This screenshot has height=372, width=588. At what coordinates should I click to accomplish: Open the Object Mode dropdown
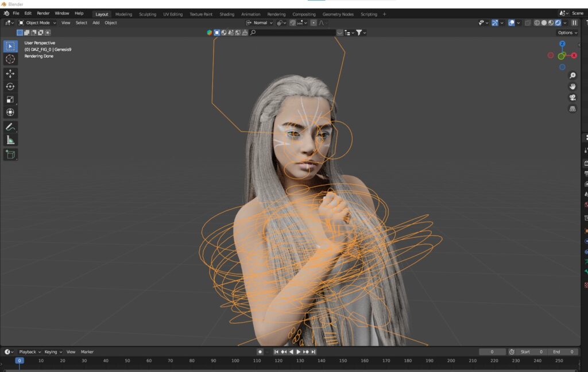pyautogui.click(x=38, y=23)
